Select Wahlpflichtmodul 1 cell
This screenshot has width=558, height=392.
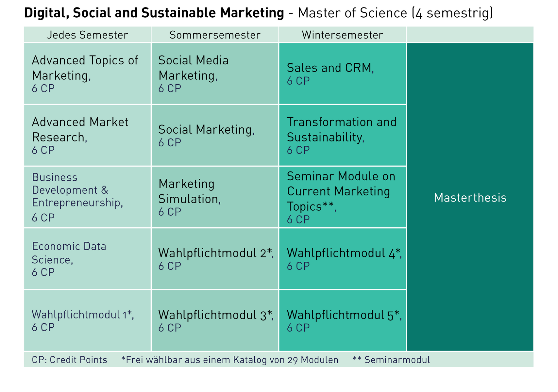pyautogui.click(x=87, y=320)
